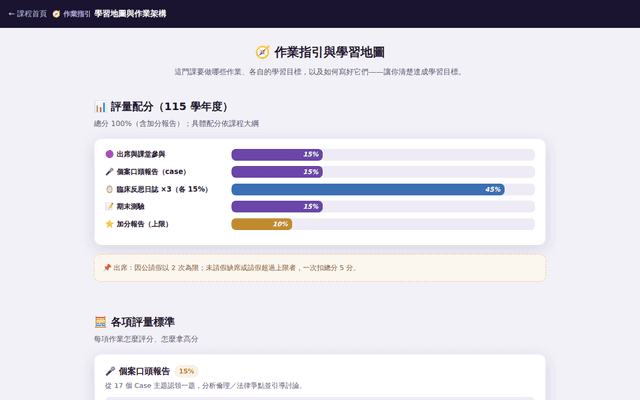Click the microphone icon in the 個案口頭報告 card

(110, 371)
